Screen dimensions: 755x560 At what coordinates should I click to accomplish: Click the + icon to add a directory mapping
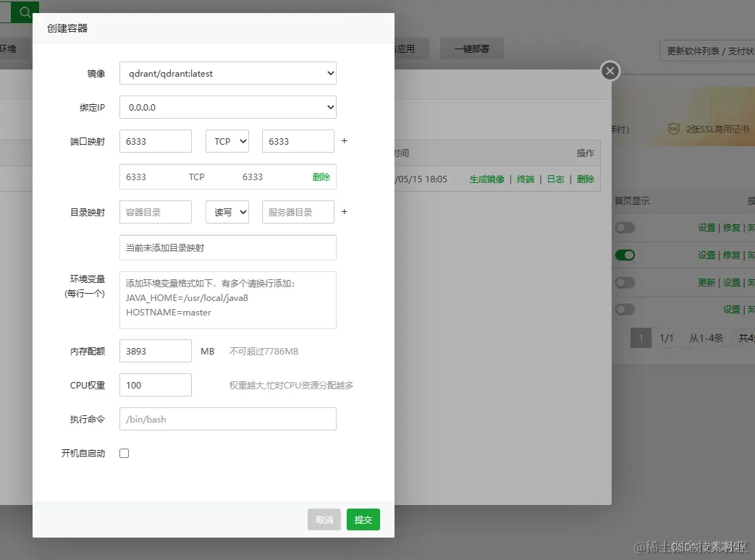point(344,212)
